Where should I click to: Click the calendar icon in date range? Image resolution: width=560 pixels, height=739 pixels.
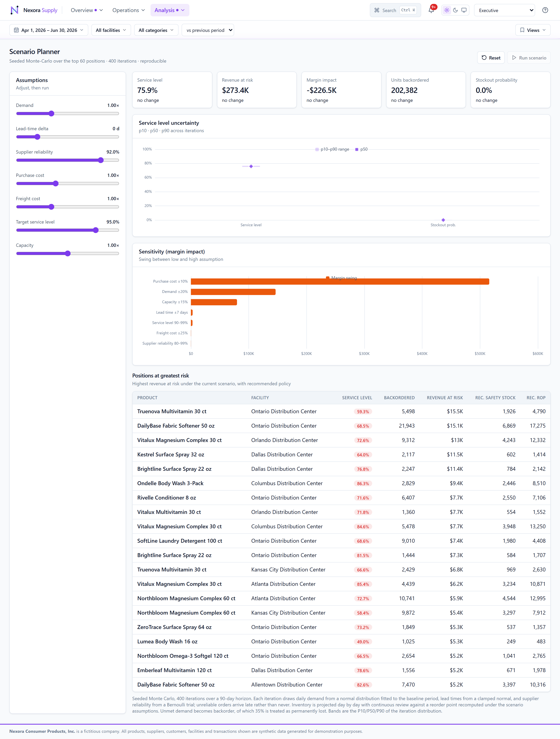tap(16, 30)
